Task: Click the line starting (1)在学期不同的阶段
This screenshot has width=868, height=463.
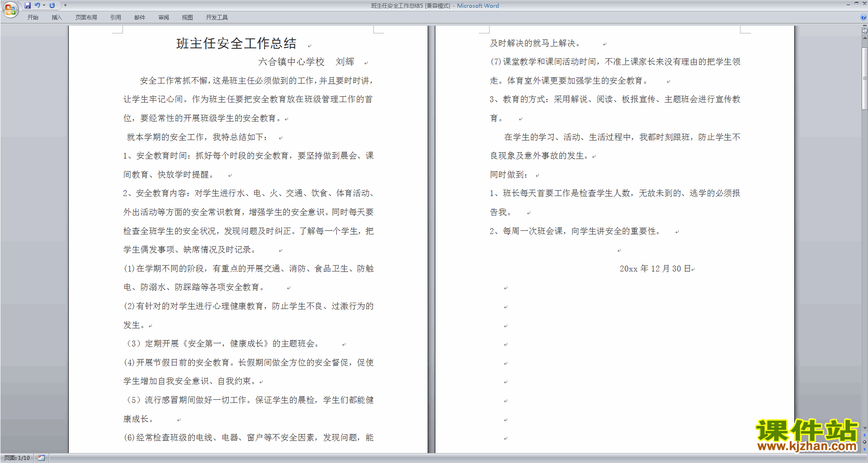Action: pos(249,269)
